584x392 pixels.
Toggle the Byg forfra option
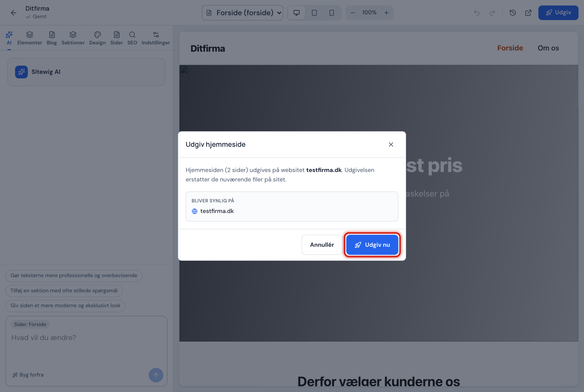(28, 375)
